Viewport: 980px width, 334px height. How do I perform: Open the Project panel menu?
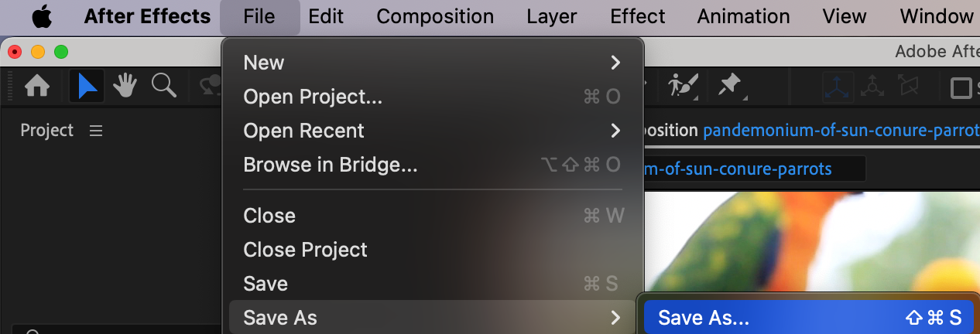96,131
